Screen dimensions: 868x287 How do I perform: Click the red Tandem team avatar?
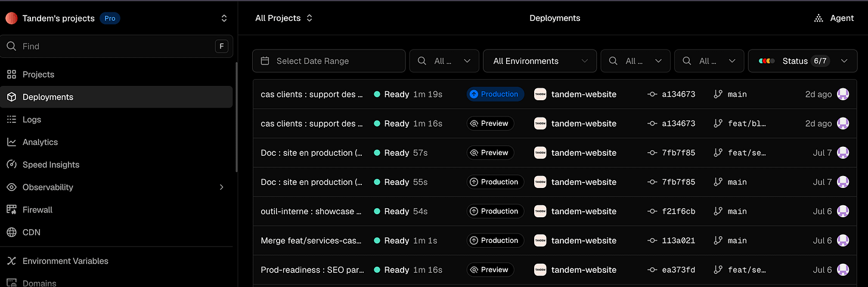pos(11,18)
